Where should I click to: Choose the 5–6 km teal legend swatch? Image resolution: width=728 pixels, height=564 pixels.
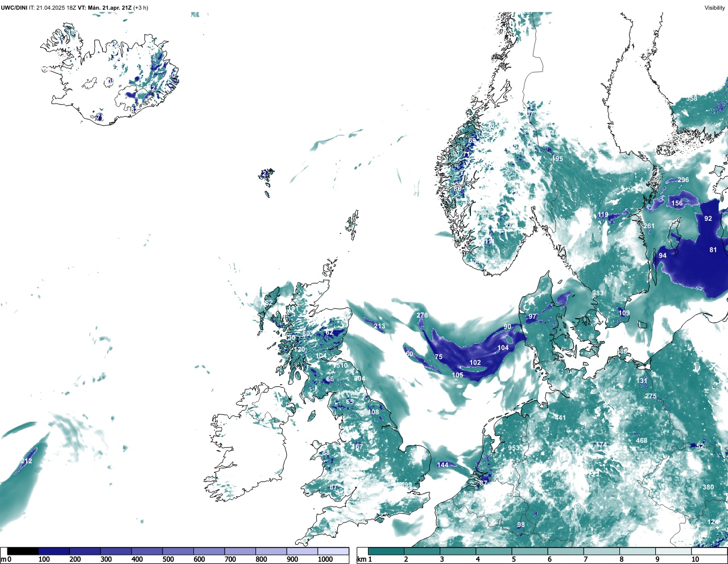pos(531,551)
